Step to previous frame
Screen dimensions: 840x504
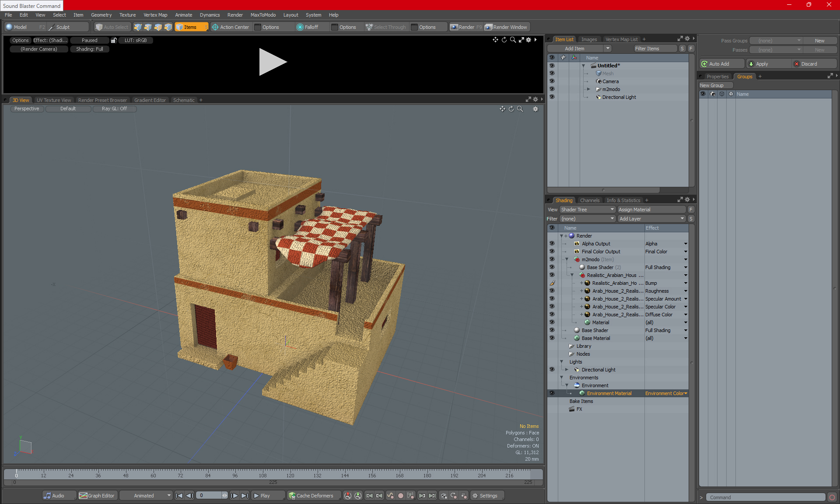coord(189,496)
